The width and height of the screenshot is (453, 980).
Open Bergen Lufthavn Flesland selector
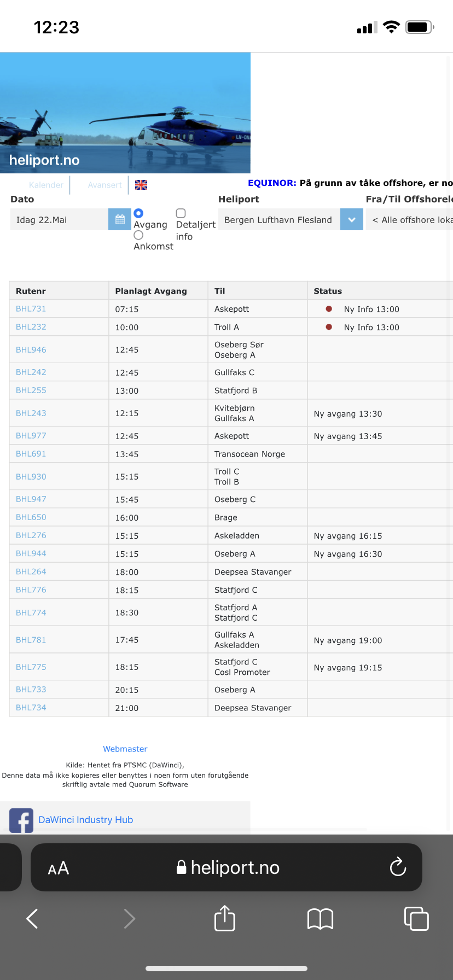tap(279, 219)
